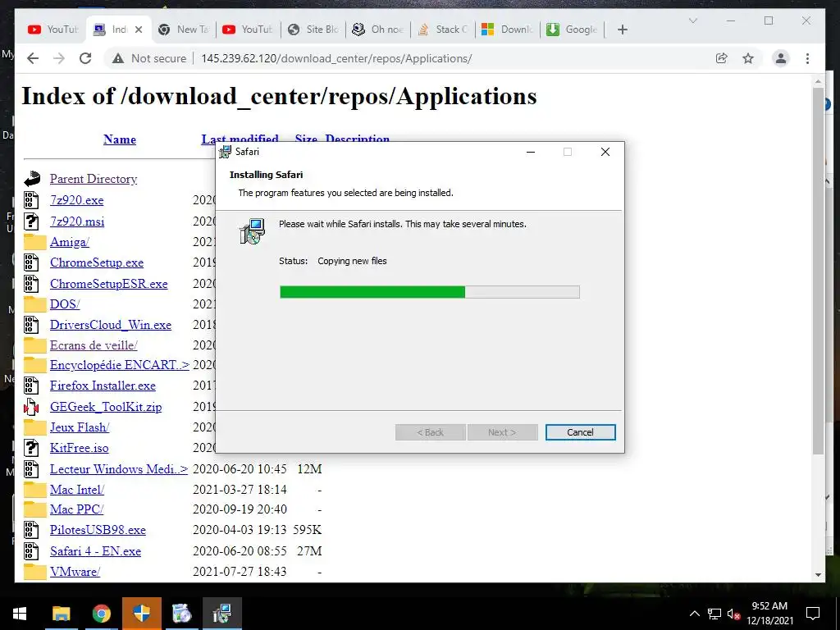Open File Explorer from taskbar

coord(61,614)
